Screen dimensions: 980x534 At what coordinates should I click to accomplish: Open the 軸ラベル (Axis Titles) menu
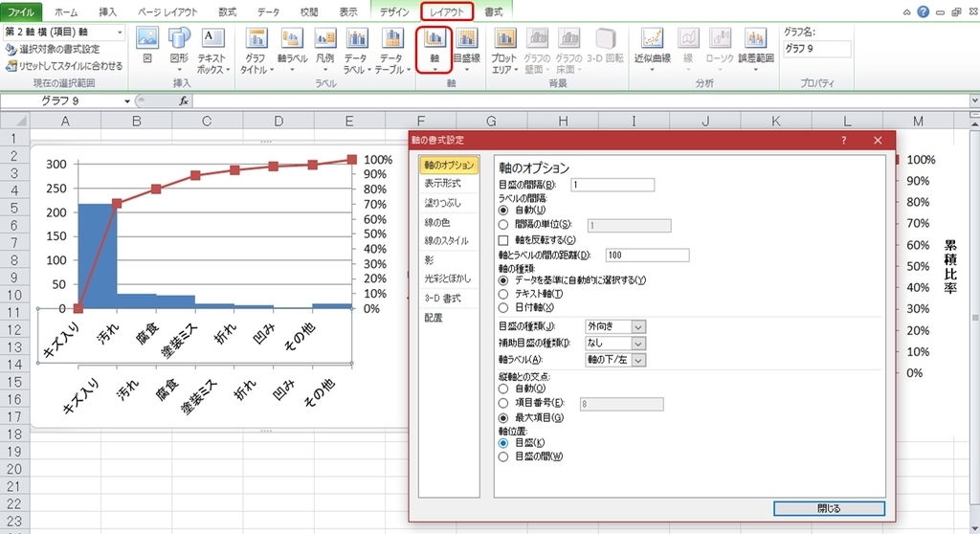292,50
